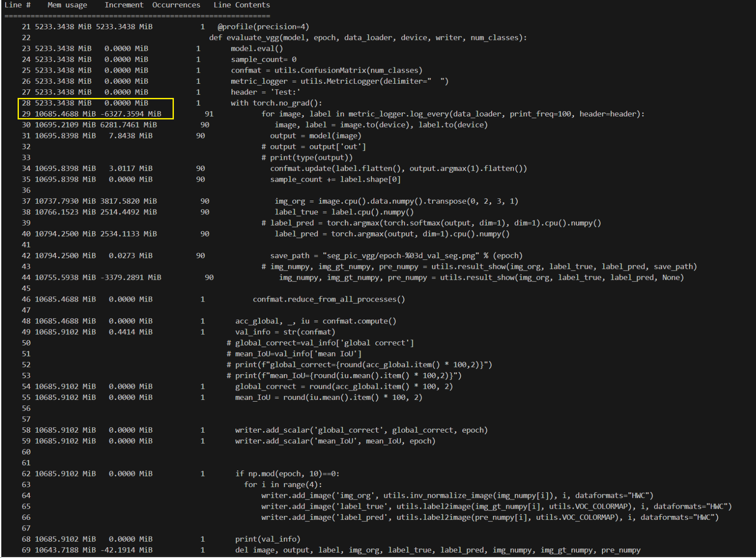The height and width of the screenshot is (558, 756).
Task: Click the 'img_org = image.cpu().data.numpy()' line
Action: point(396,201)
